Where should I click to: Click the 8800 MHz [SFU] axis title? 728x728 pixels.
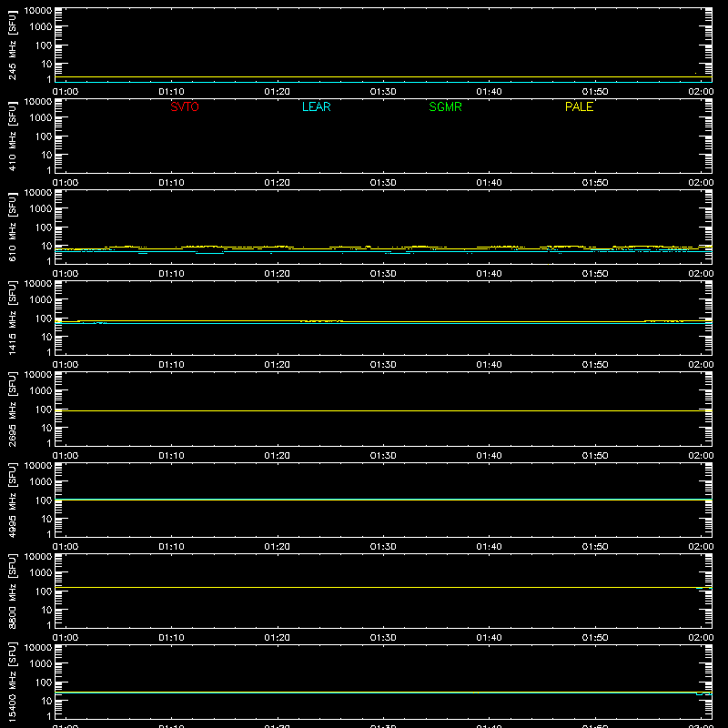pyautogui.click(x=12, y=591)
